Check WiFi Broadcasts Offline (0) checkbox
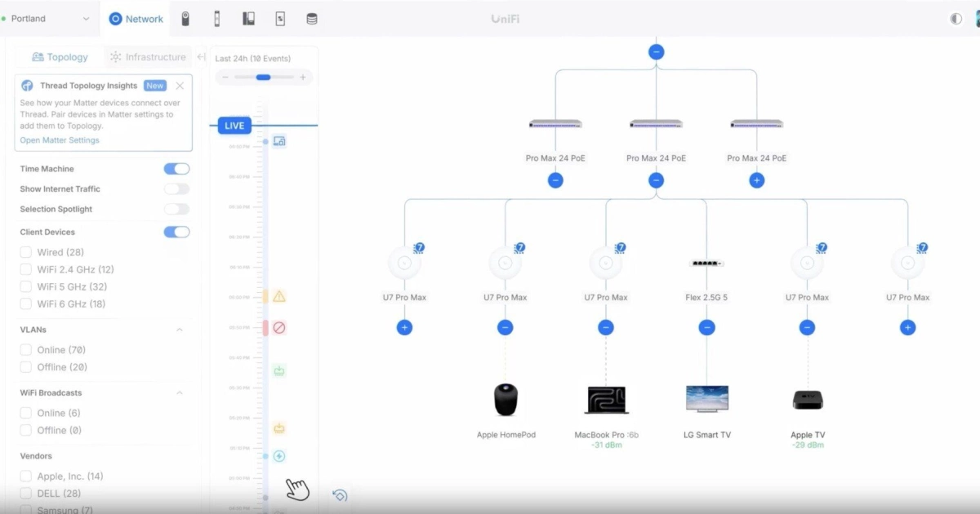The height and width of the screenshot is (514, 980). (x=26, y=430)
